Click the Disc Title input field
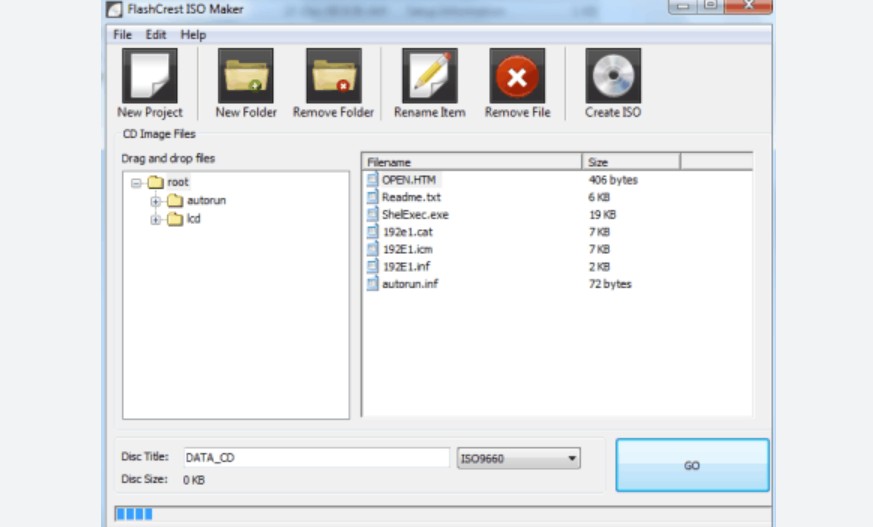 coord(316,457)
